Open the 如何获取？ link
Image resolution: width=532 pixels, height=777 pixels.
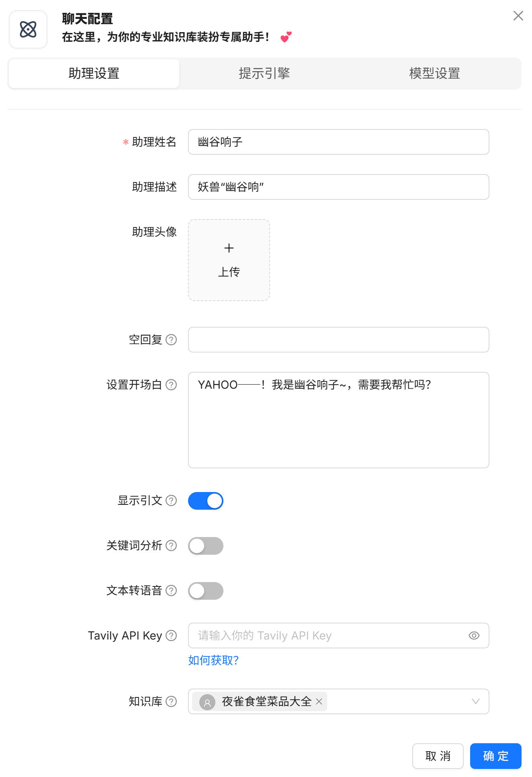point(213,660)
